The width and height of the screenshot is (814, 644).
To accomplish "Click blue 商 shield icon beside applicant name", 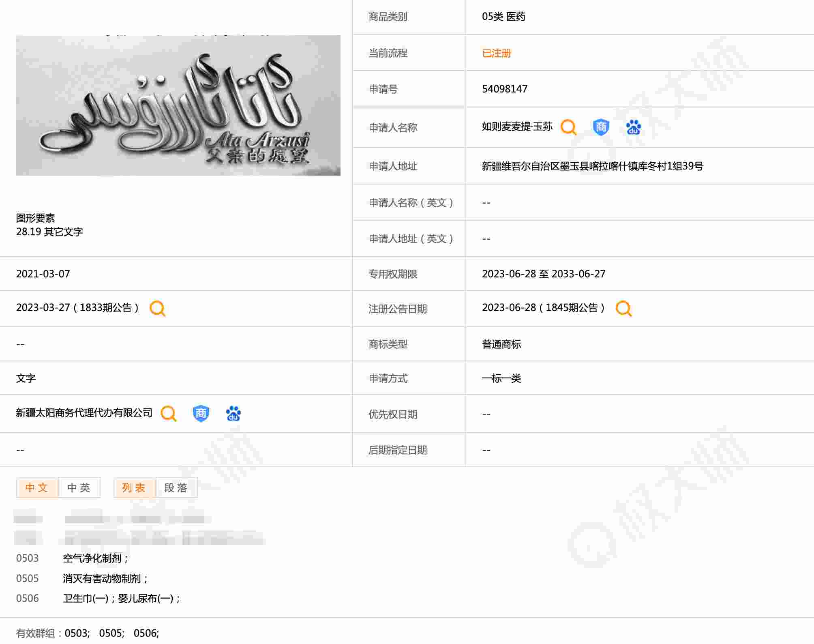I will click(x=601, y=127).
